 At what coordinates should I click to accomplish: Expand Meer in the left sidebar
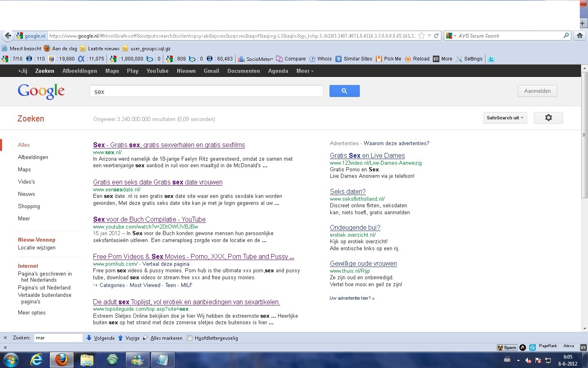[x=24, y=218]
